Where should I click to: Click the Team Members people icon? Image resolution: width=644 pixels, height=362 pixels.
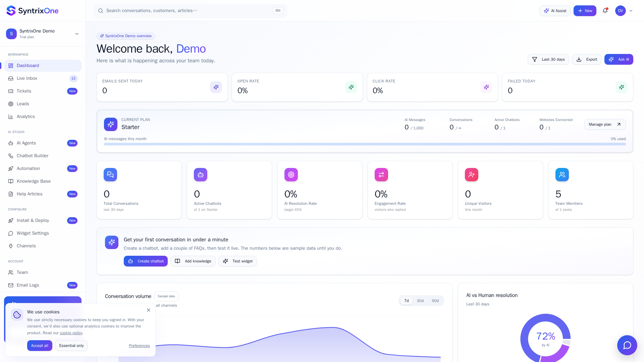(x=562, y=175)
